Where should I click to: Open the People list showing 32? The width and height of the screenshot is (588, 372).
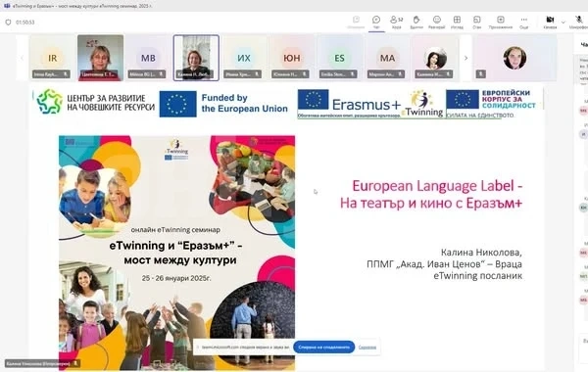pos(396,23)
